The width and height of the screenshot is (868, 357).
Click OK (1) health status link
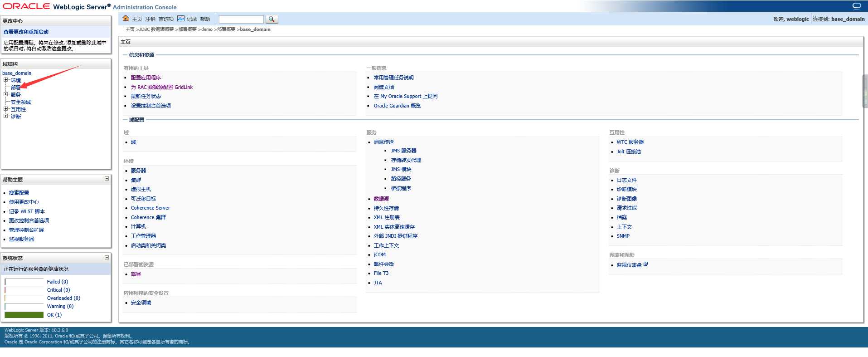pos(54,315)
